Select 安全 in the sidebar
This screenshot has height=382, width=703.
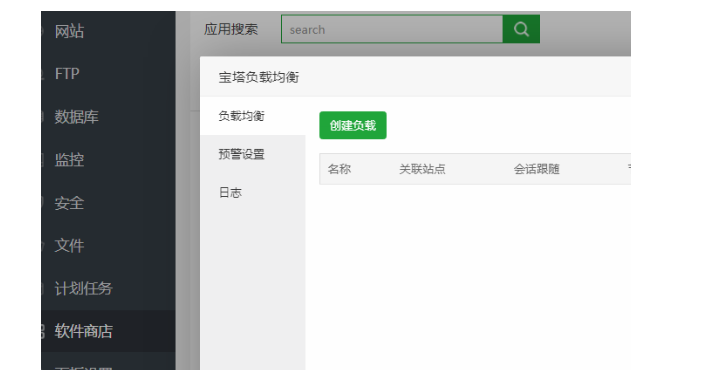point(69,203)
